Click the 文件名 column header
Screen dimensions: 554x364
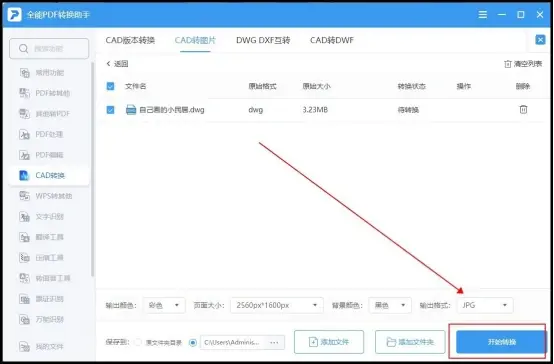pos(135,86)
